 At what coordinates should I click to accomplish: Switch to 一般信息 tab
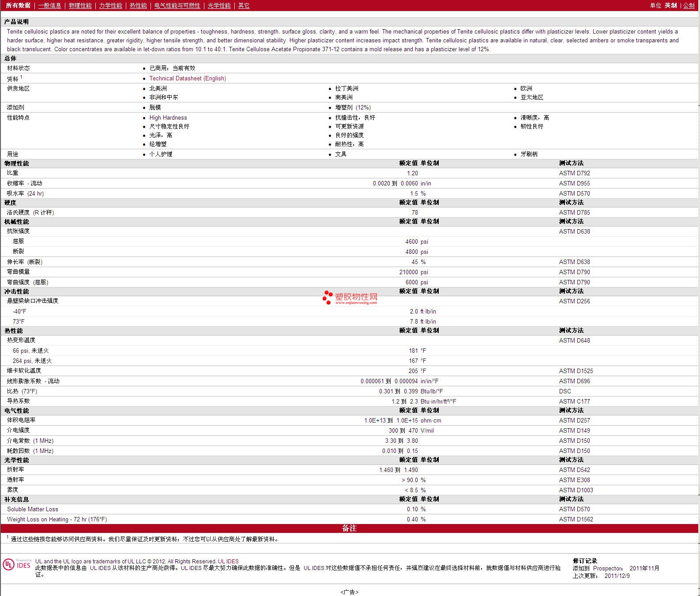49,5
